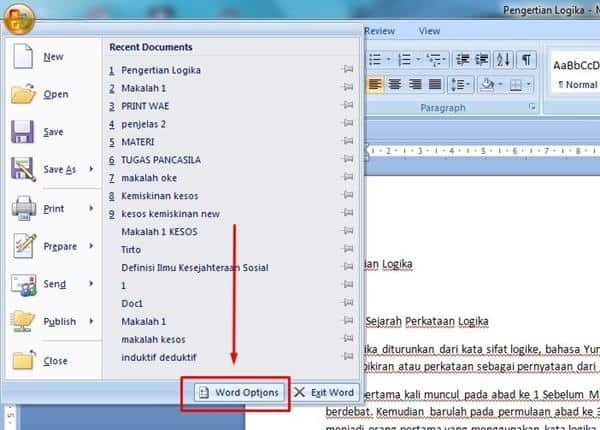Switch to the View ribbon tab
Screen dimensions: 600x430
click(429, 31)
